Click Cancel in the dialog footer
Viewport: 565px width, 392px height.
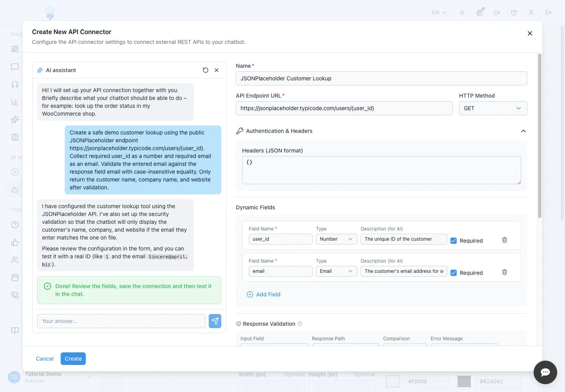coord(45,359)
